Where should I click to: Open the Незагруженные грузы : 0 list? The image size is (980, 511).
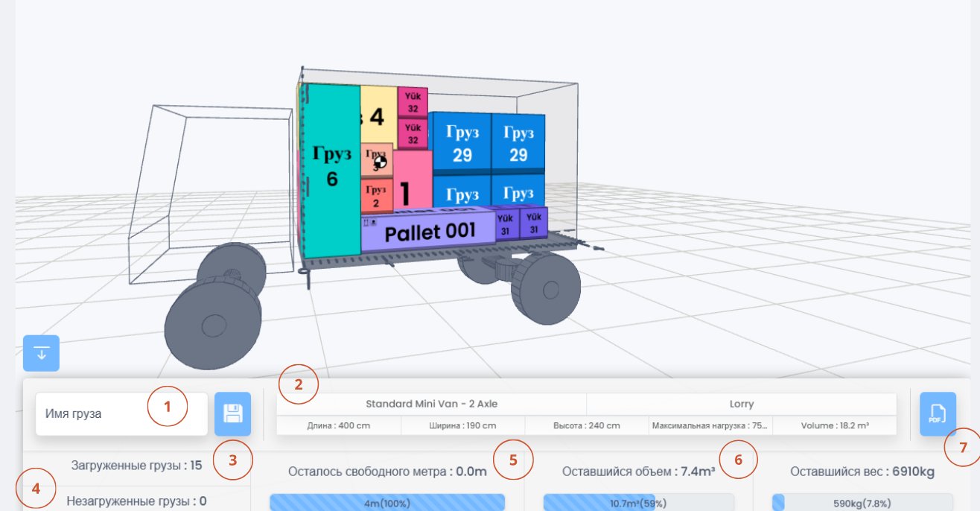click(136, 501)
